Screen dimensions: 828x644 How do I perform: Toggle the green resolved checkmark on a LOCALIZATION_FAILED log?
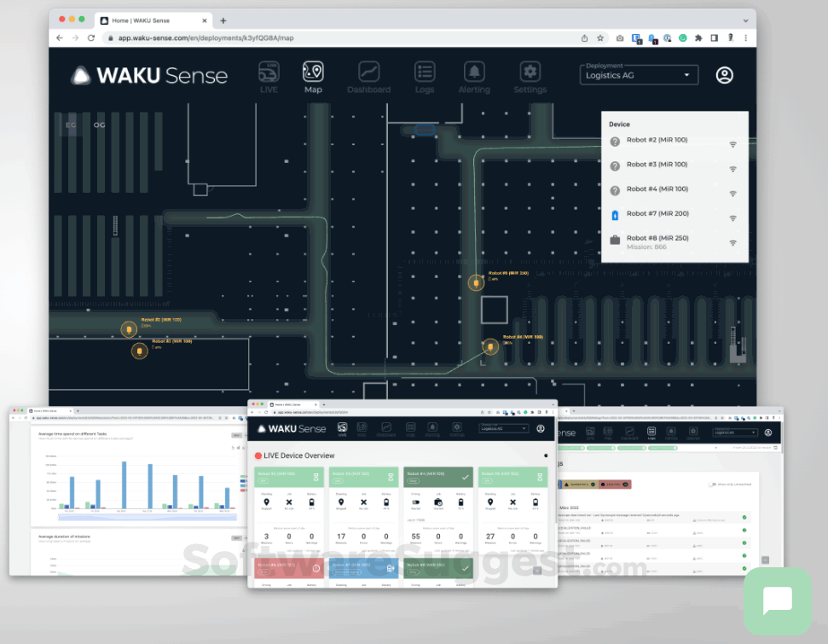pos(744,531)
